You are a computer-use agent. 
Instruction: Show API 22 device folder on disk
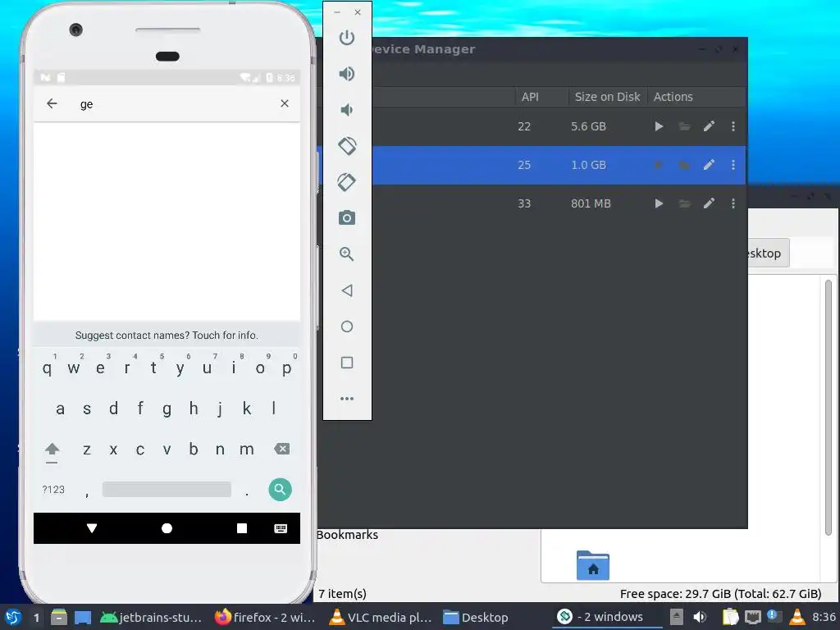click(684, 126)
